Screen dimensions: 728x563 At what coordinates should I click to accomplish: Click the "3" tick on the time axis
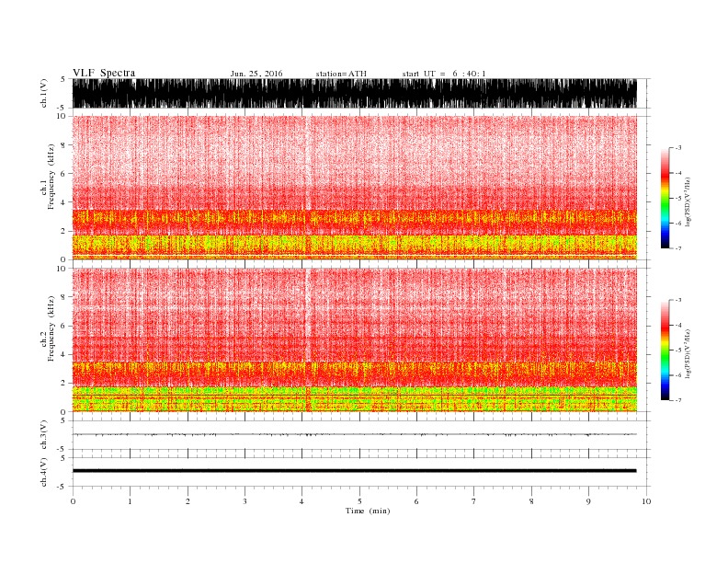(x=245, y=501)
